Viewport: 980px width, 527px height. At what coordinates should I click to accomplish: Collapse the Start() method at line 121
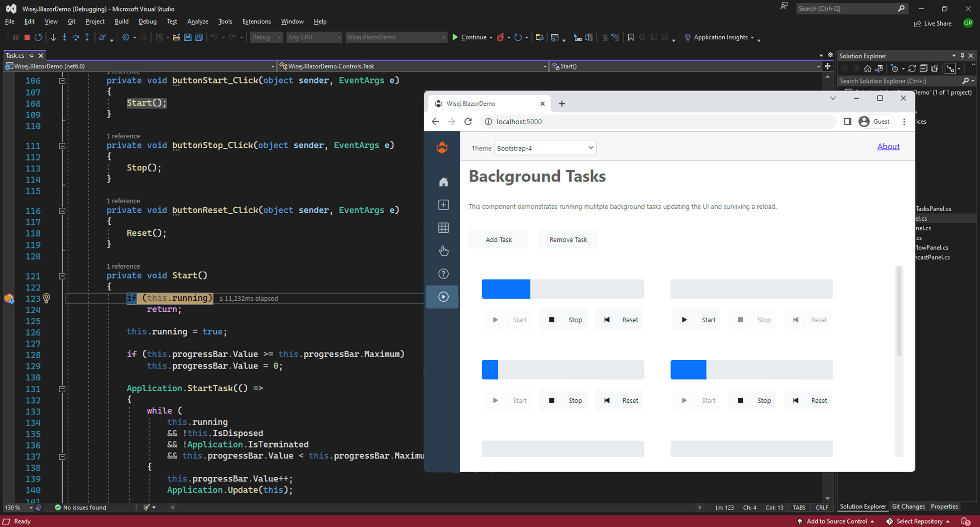(x=62, y=276)
